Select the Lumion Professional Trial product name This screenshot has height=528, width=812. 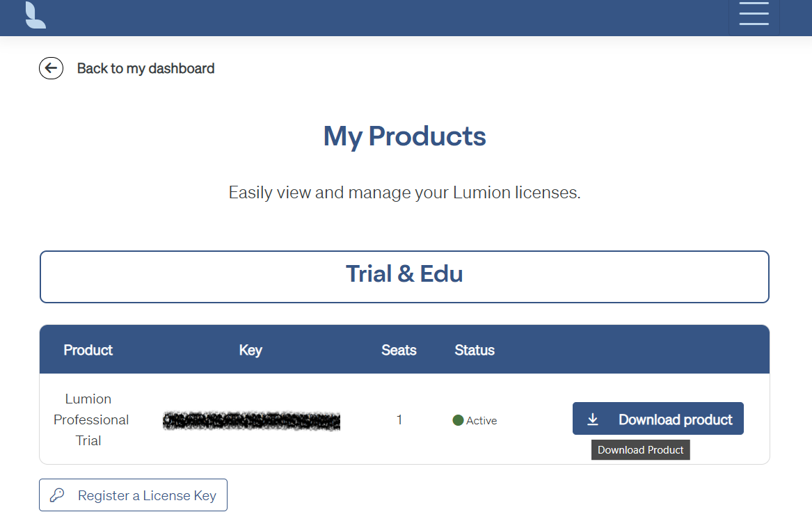pyautogui.click(x=90, y=419)
